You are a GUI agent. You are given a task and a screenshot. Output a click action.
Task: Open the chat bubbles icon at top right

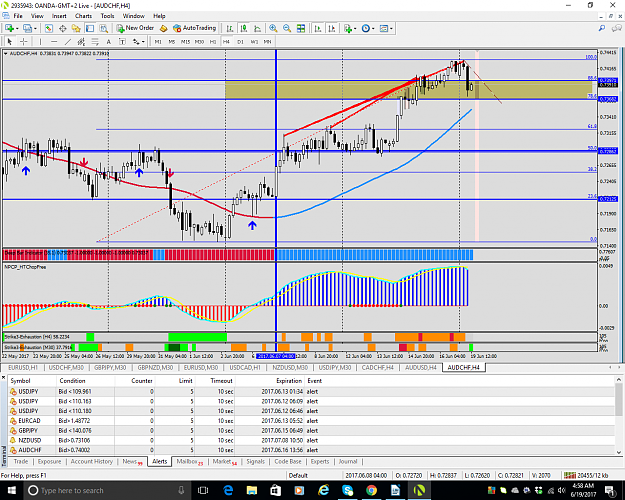click(x=617, y=28)
